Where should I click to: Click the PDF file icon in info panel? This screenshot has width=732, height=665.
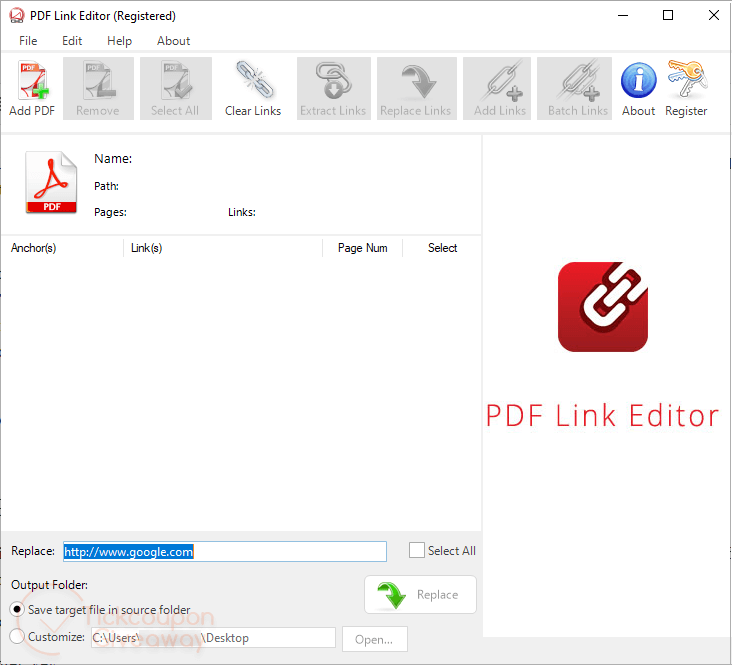pos(51,183)
